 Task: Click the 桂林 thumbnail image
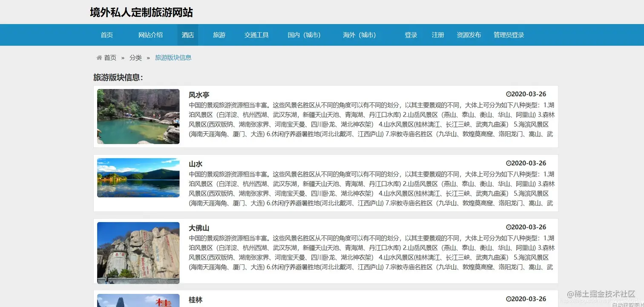(x=138, y=301)
